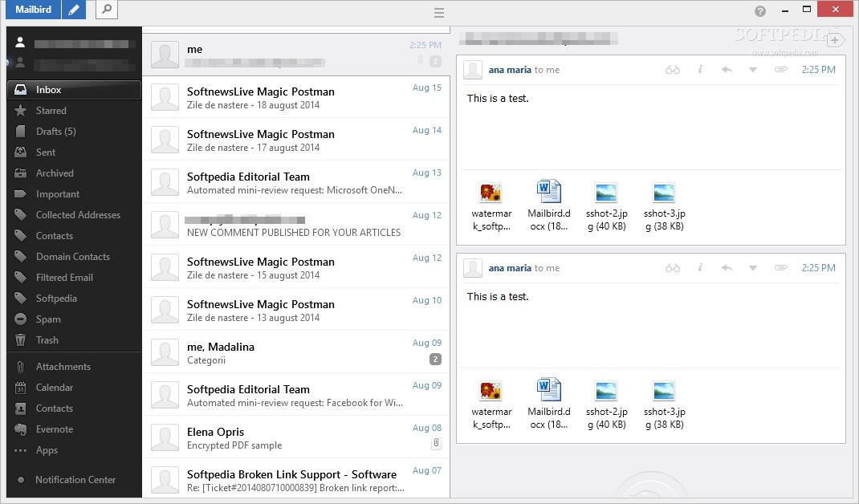The width and height of the screenshot is (859, 504).
Task: Click the attachment paperclip on the top email
Action: click(x=780, y=70)
